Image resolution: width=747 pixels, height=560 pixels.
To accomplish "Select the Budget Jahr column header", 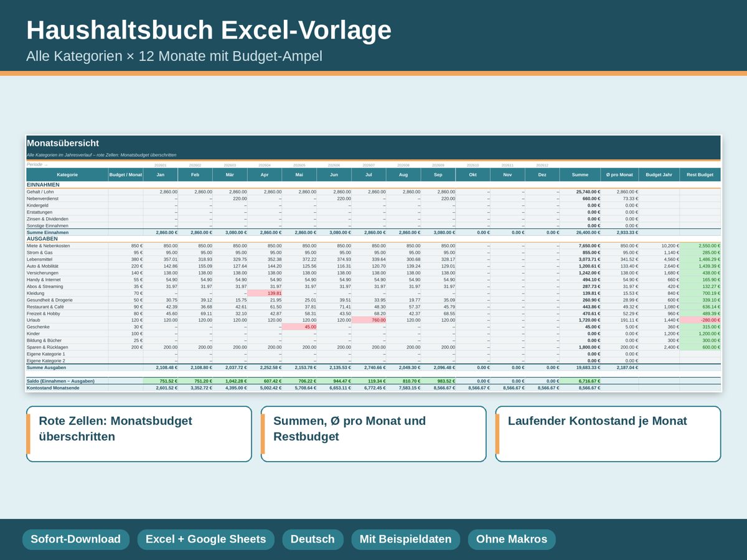I will (x=659, y=175).
